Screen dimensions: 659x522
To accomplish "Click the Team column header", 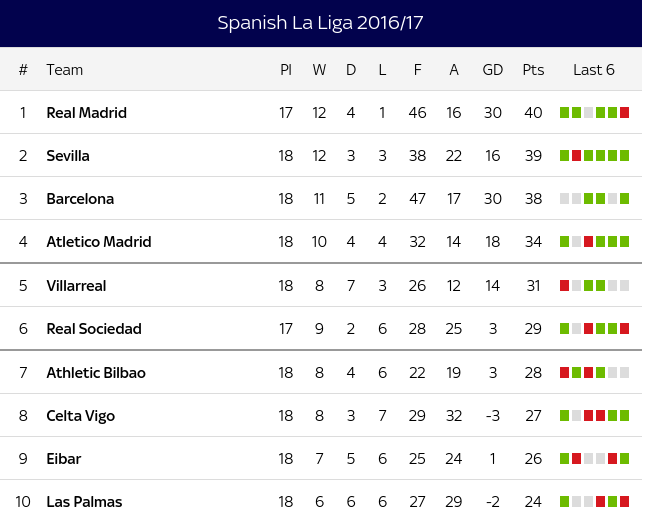I will point(64,70).
